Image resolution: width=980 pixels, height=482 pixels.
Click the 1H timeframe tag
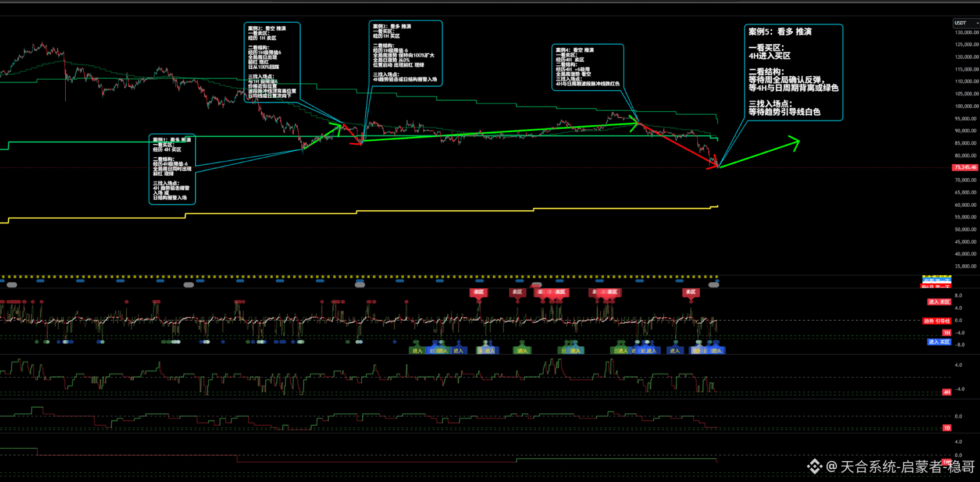(947, 332)
